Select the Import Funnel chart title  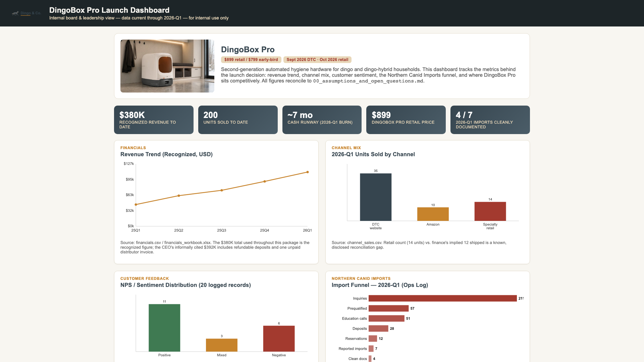click(x=380, y=285)
